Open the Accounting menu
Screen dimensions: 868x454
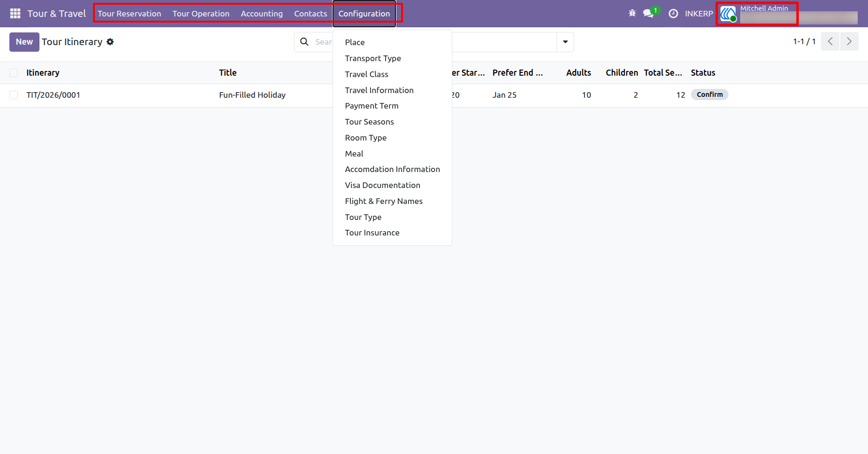tap(262, 14)
